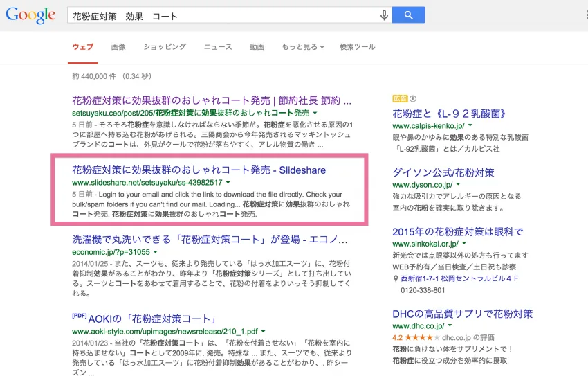
Task: Open the ショッピング tab
Action: click(x=165, y=47)
